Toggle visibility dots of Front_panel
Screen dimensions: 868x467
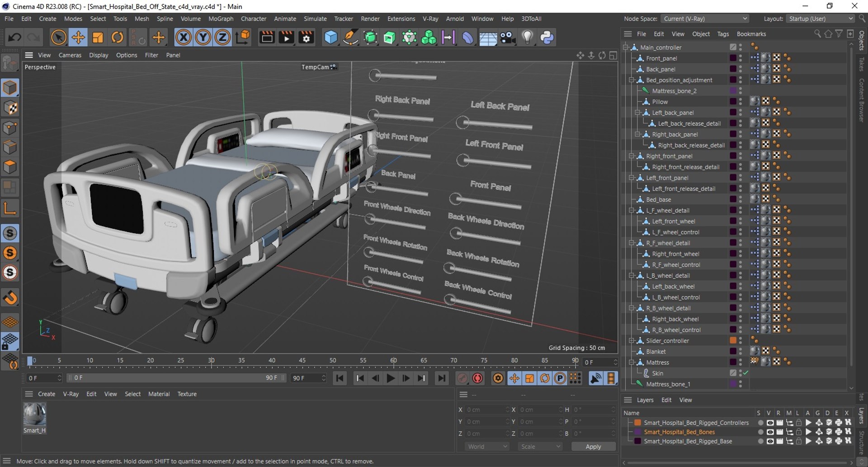[741, 58]
